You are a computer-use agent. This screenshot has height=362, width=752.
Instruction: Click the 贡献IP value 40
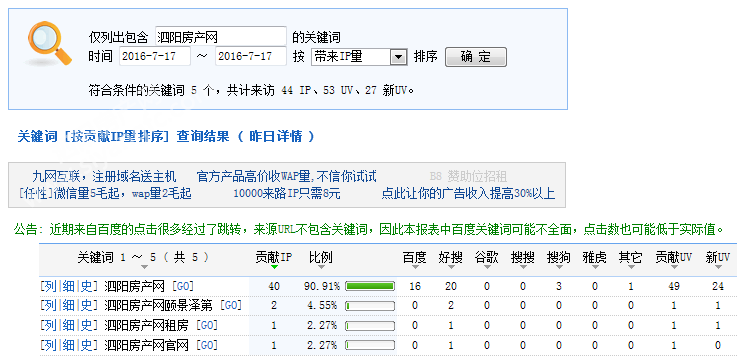point(274,286)
